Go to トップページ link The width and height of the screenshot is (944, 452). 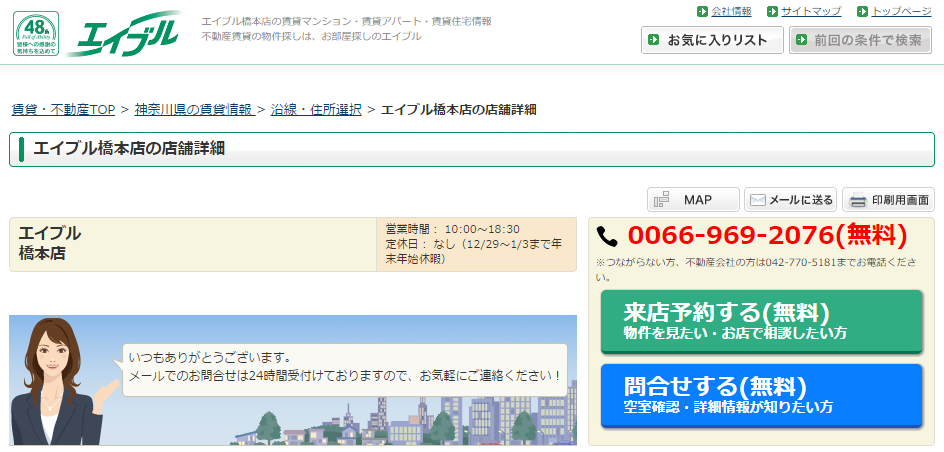pyautogui.click(x=901, y=11)
